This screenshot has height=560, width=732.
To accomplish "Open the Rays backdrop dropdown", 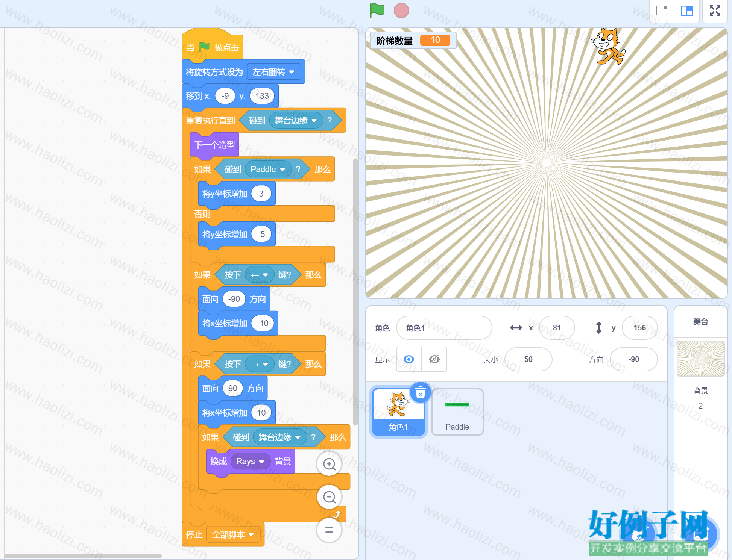I will [250, 461].
